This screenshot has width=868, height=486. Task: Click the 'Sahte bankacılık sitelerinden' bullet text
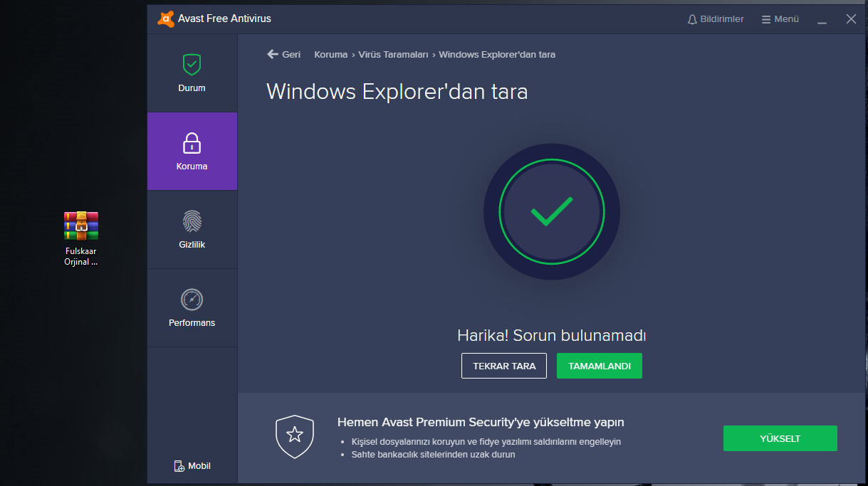(x=434, y=454)
